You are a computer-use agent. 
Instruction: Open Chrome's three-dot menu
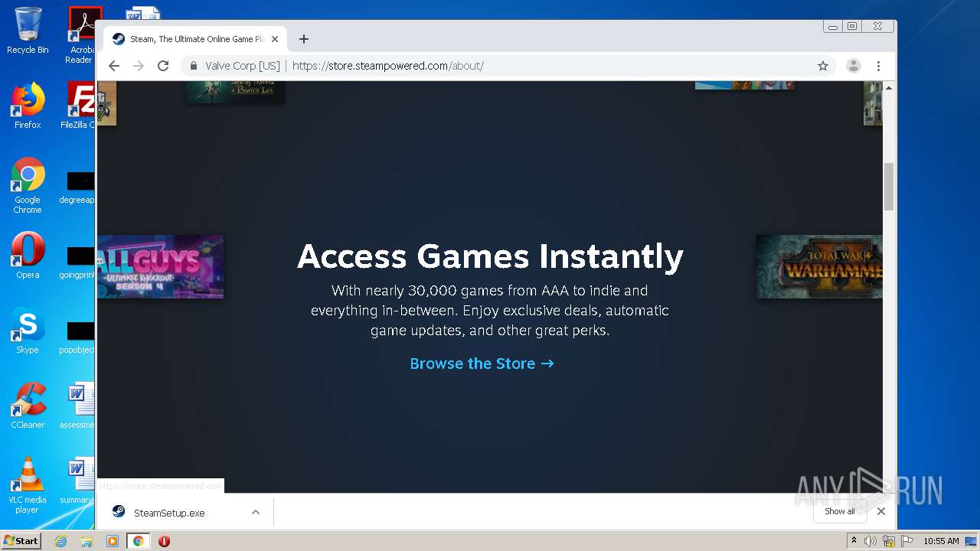(x=878, y=66)
